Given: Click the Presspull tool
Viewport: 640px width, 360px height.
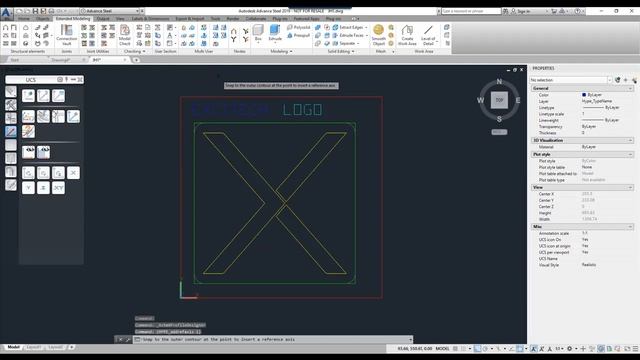Looking at the screenshot, I should point(298,36).
